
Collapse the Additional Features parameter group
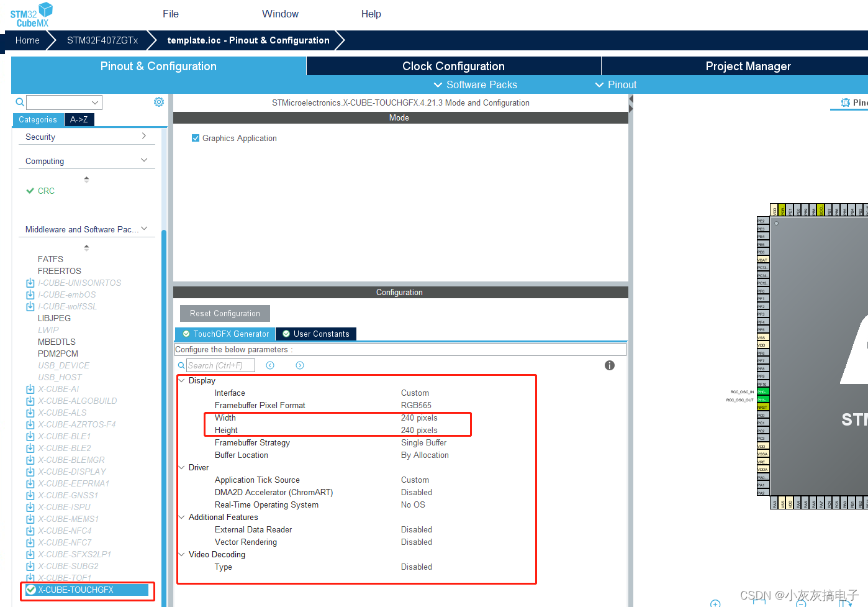[x=182, y=517]
